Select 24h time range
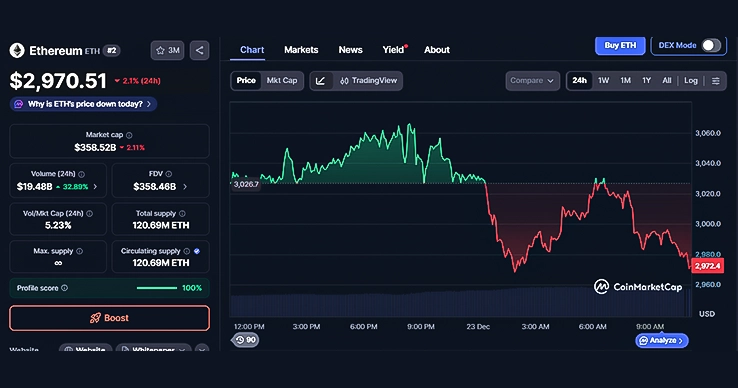This screenshot has width=738, height=388. coord(579,81)
